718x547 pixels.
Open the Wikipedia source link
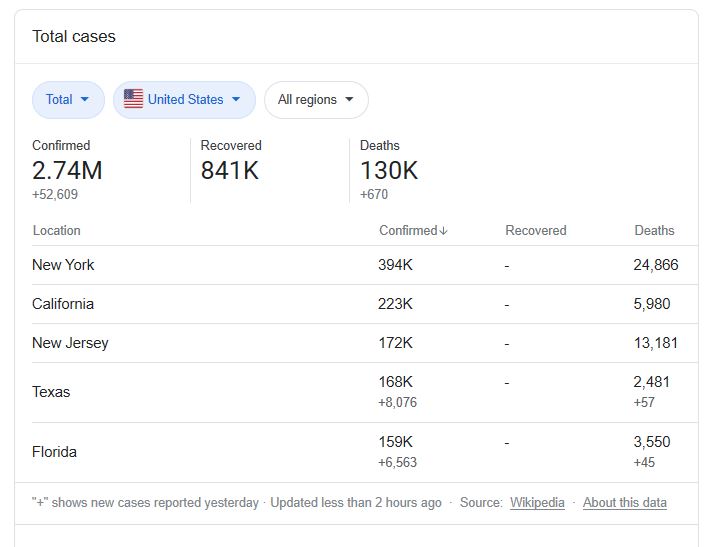[x=537, y=503]
